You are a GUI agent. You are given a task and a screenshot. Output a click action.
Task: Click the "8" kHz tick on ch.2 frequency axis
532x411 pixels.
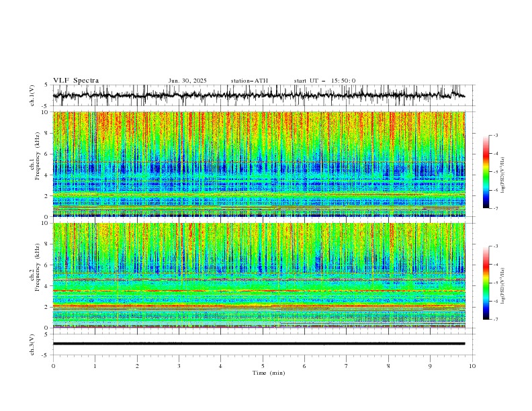pos(47,244)
